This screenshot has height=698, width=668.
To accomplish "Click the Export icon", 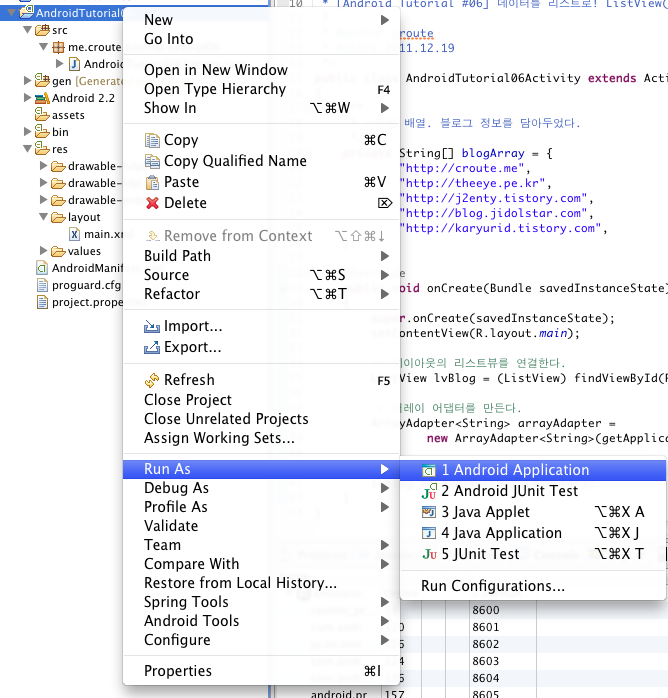I will (x=152, y=347).
